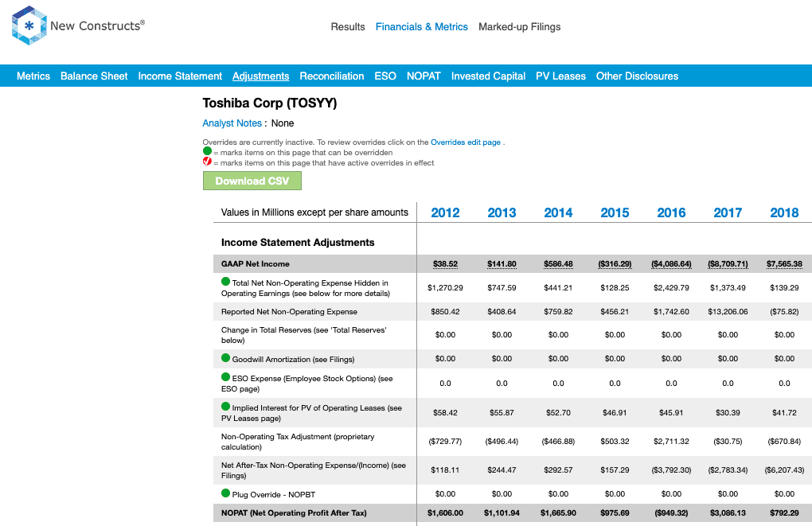Open Marked-up Filings section
This screenshot has height=526, width=812.
tap(519, 27)
